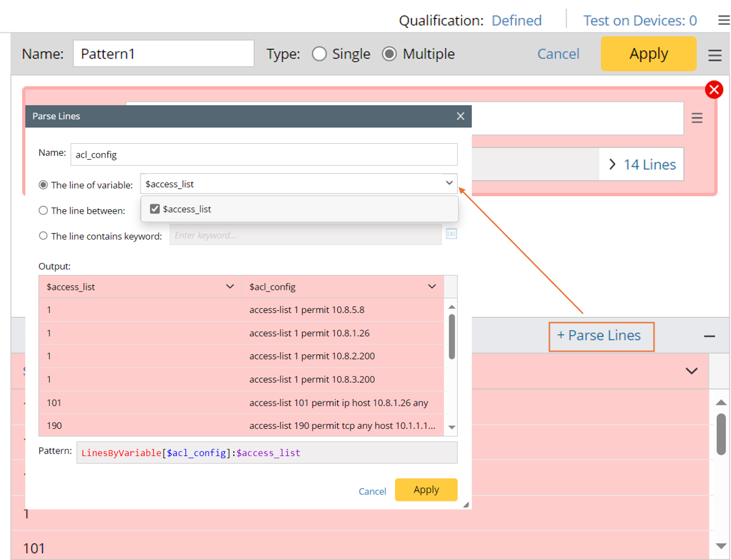The width and height of the screenshot is (731, 560).
Task: Collapse panel with the minus icon
Action: 709,336
